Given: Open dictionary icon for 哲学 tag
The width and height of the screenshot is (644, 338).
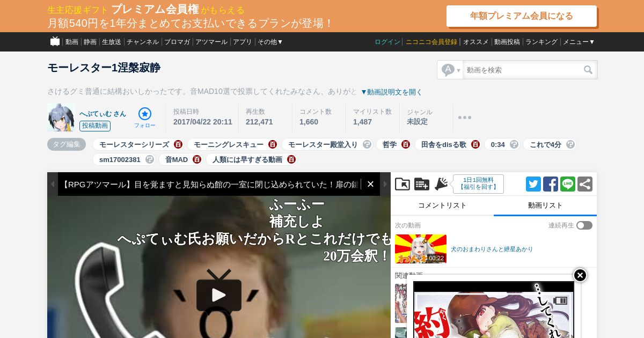Looking at the screenshot, I should (x=406, y=144).
